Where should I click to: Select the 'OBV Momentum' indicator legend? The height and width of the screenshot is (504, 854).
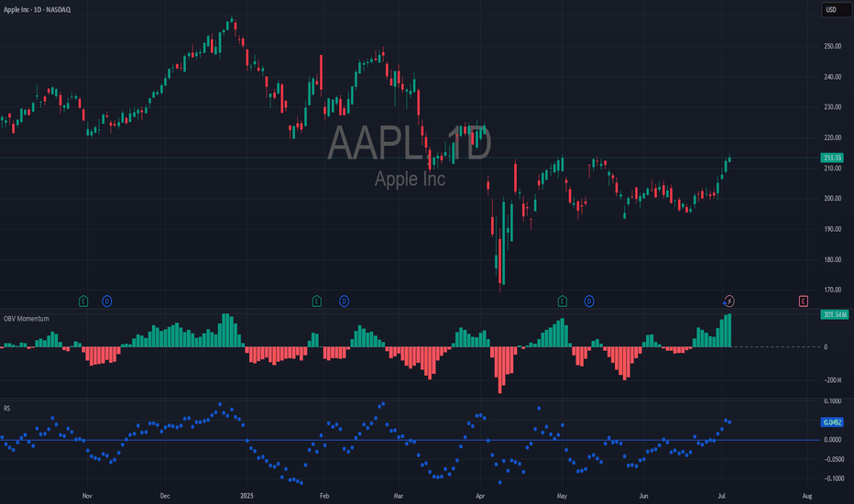coord(27,319)
